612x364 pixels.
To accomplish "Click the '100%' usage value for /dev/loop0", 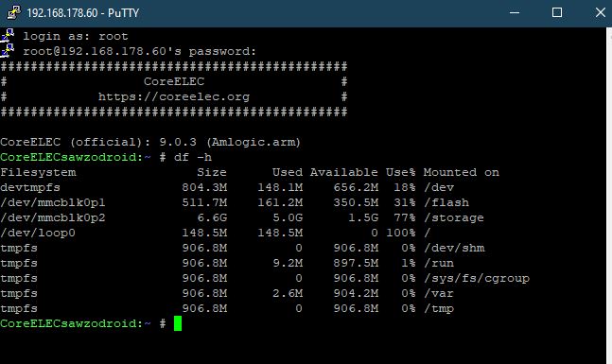I will point(400,233).
